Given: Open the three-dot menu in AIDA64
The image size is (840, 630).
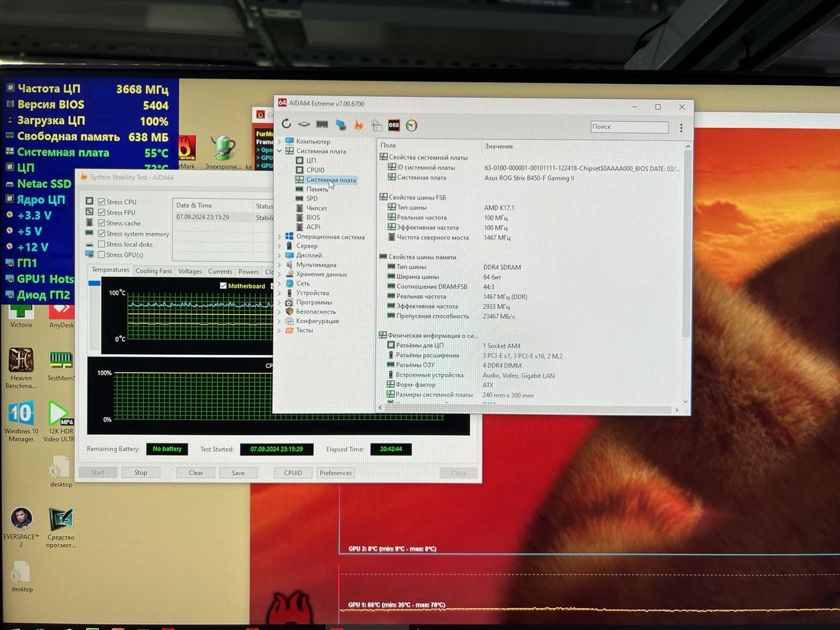Looking at the screenshot, I should pos(681,128).
